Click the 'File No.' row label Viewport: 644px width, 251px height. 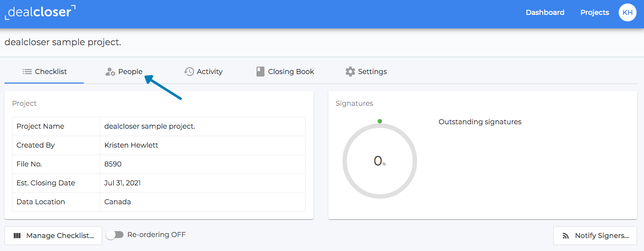(x=30, y=164)
